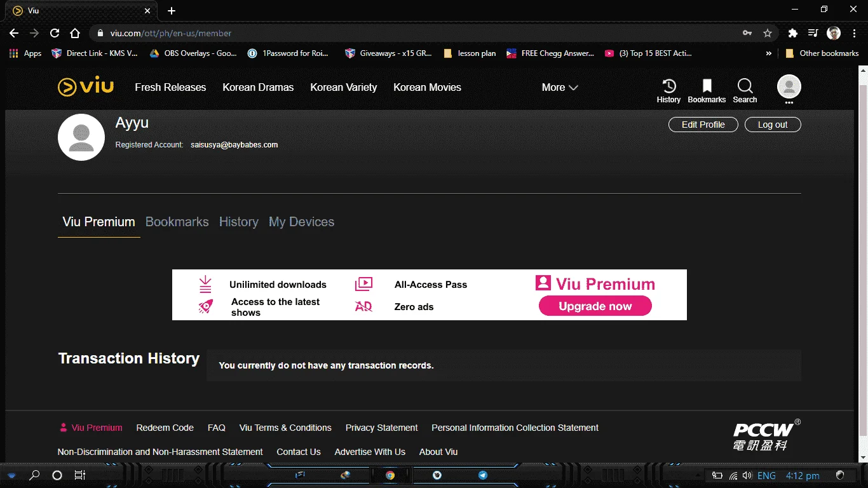Open the Search magnifier in the Viu header
The width and height of the screenshot is (868, 488).
745,91
